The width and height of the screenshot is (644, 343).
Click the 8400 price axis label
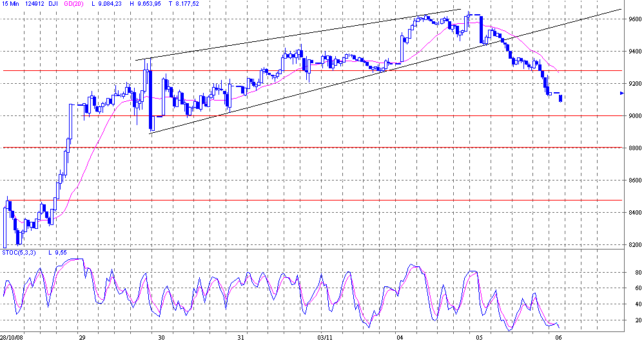coord(634,212)
